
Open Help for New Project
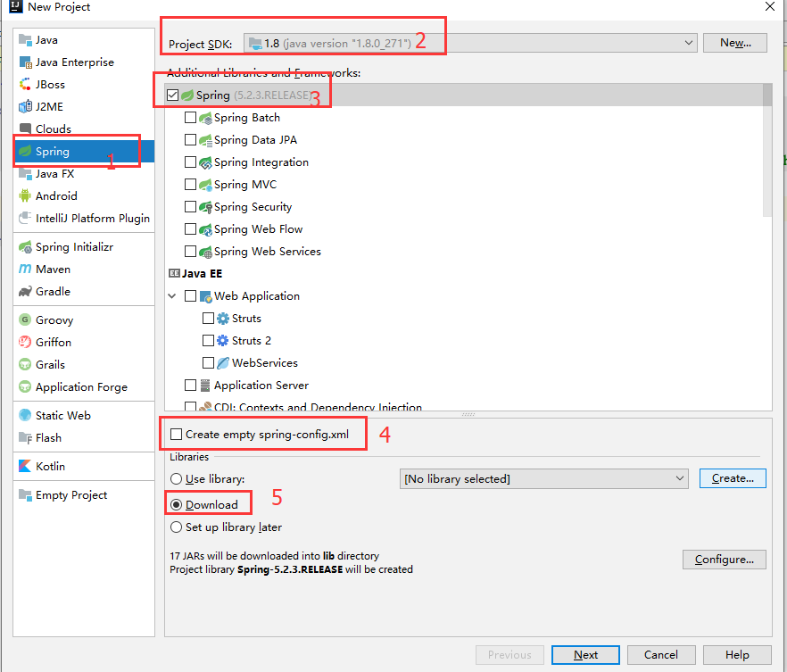pos(737,654)
